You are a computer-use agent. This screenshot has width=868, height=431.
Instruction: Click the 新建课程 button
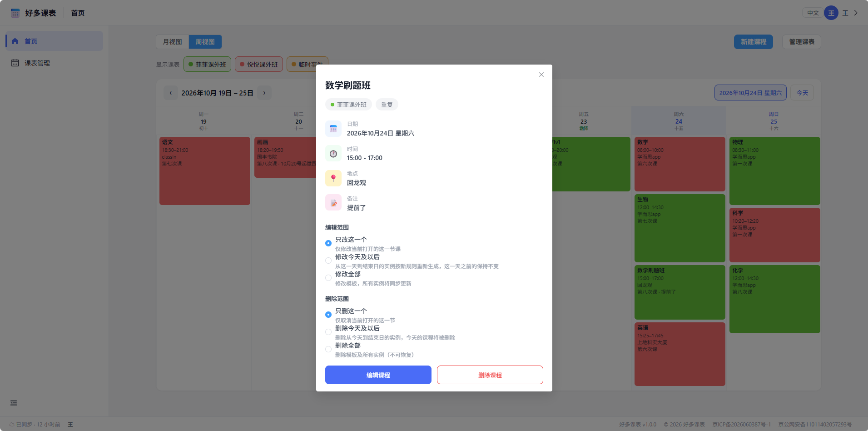coord(754,42)
